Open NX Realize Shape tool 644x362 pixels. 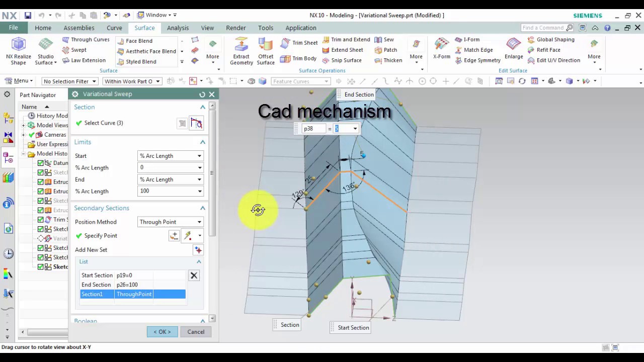tap(19, 52)
